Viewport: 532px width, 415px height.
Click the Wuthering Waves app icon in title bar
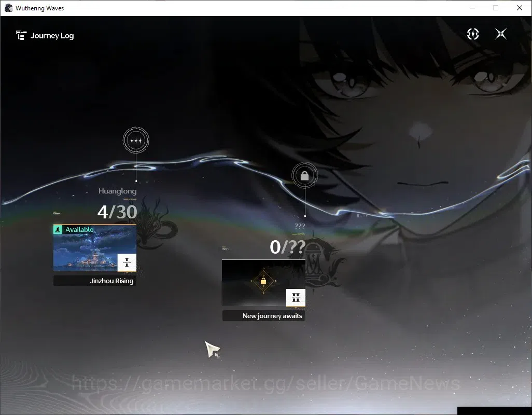(8, 8)
